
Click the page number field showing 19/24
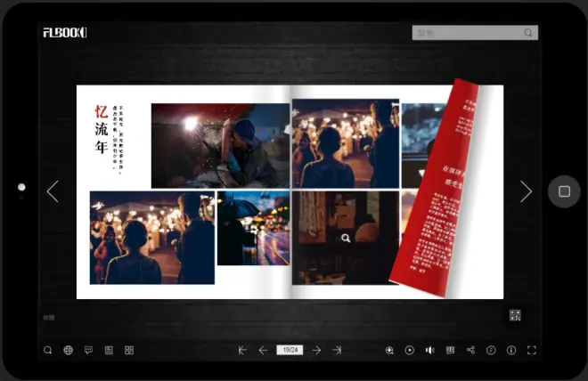(x=290, y=350)
